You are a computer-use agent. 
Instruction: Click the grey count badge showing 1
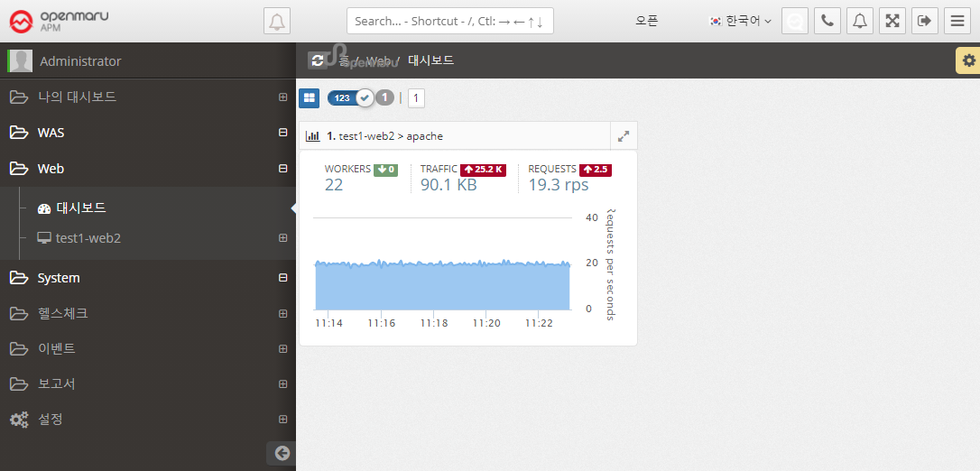click(385, 97)
